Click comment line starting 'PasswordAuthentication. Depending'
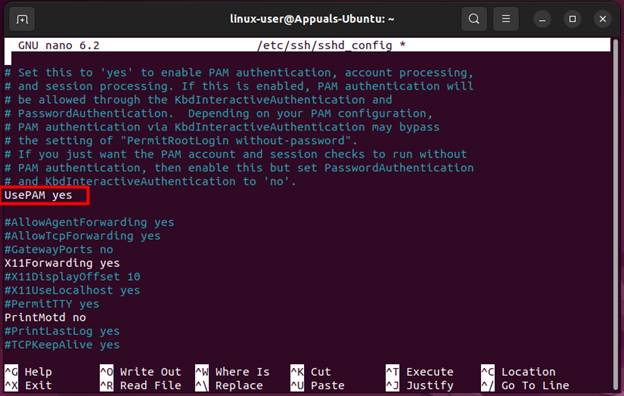The height and width of the screenshot is (396, 624). click(218, 113)
